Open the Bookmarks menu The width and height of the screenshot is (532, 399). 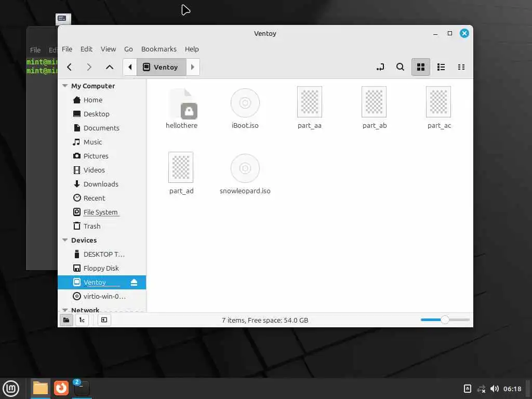click(159, 49)
